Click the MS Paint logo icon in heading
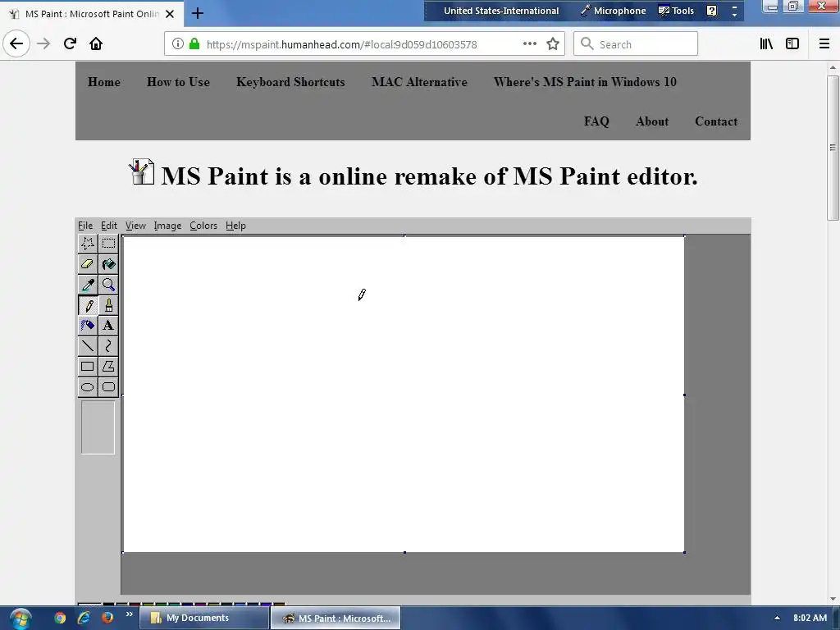This screenshot has height=630, width=840. point(142,172)
